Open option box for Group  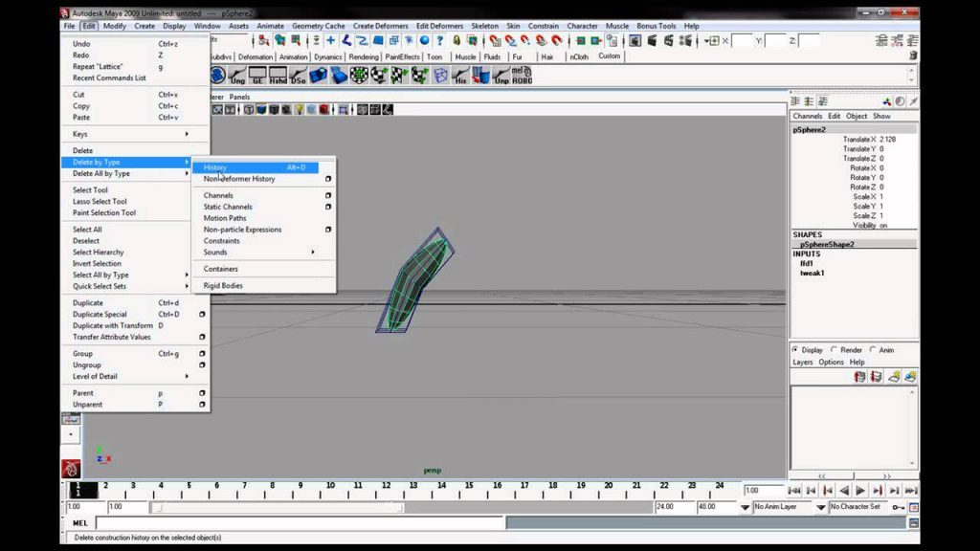tap(202, 354)
